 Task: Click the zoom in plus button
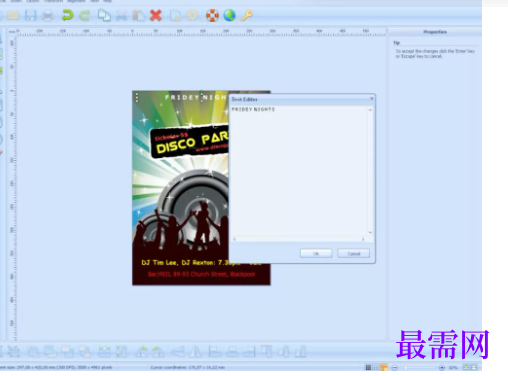442,368
